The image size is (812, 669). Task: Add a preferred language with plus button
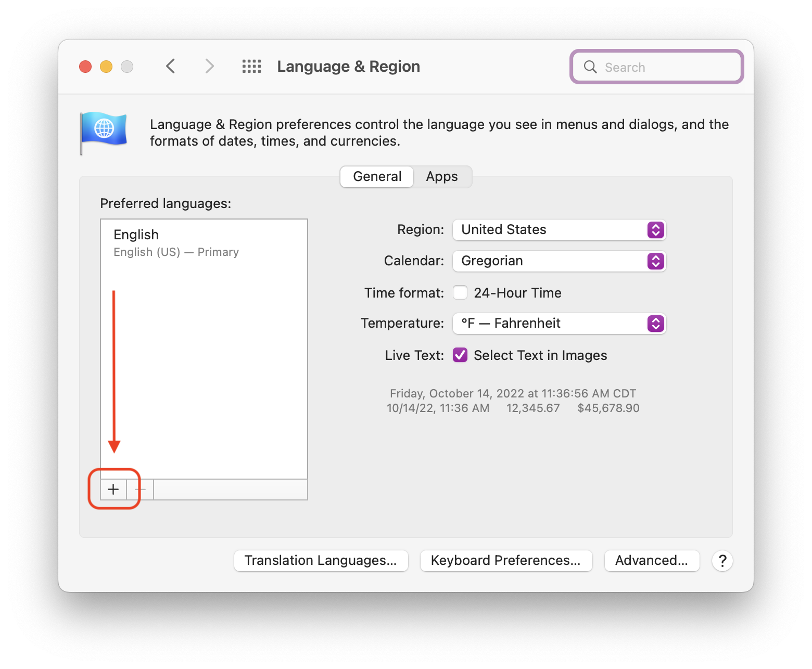(113, 489)
